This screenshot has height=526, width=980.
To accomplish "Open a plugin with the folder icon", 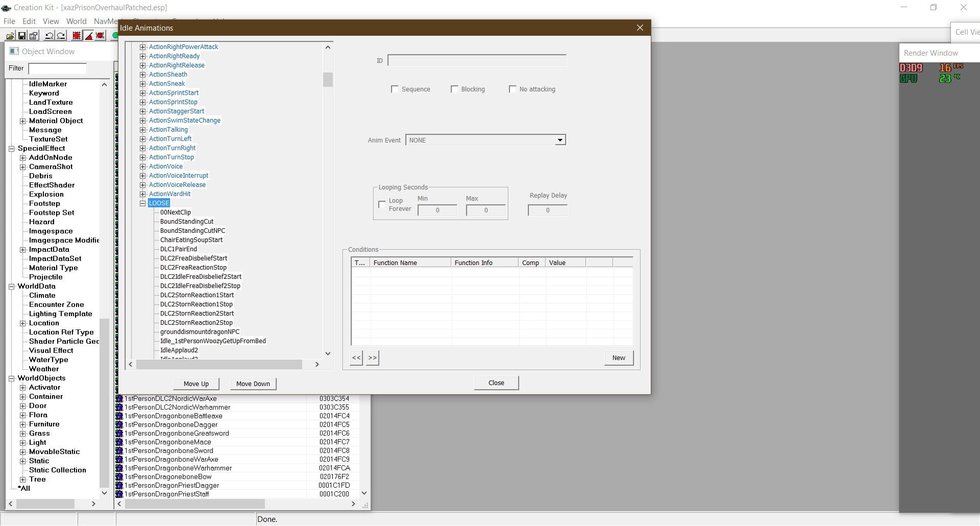I will tap(10, 36).
